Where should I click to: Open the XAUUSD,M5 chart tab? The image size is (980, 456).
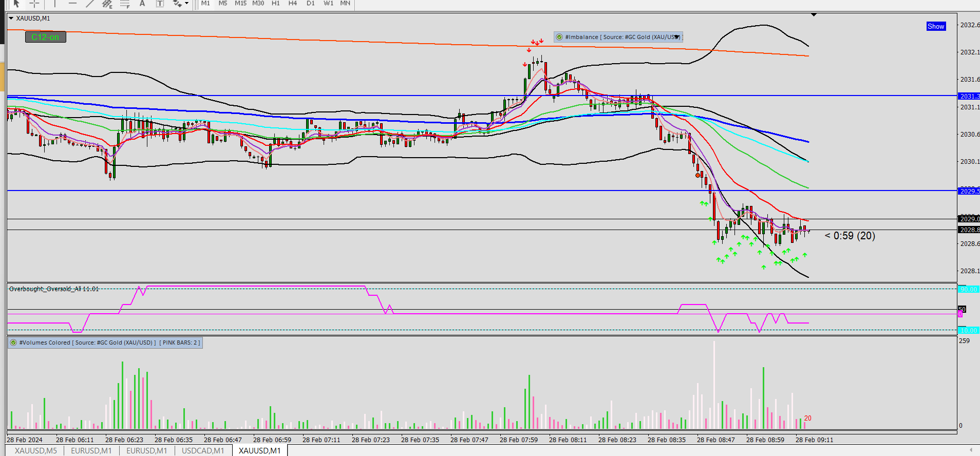click(x=35, y=451)
